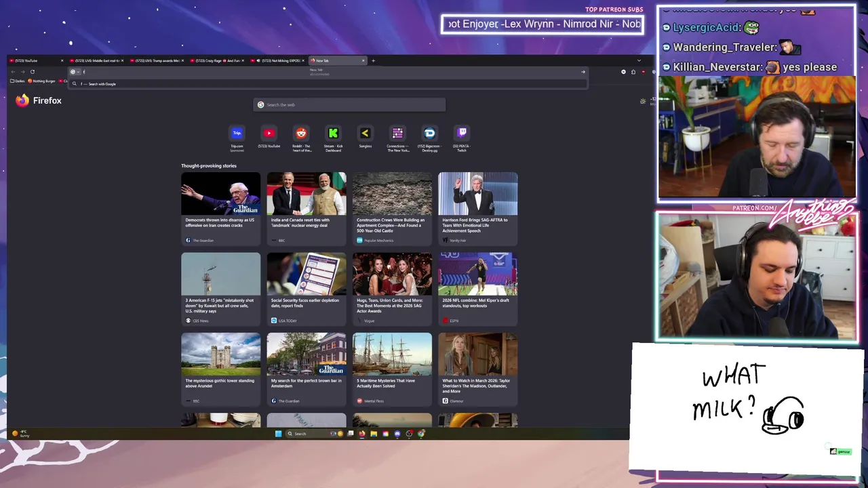
Task: Open the NYT Connections shortcut tile
Action: tap(397, 138)
